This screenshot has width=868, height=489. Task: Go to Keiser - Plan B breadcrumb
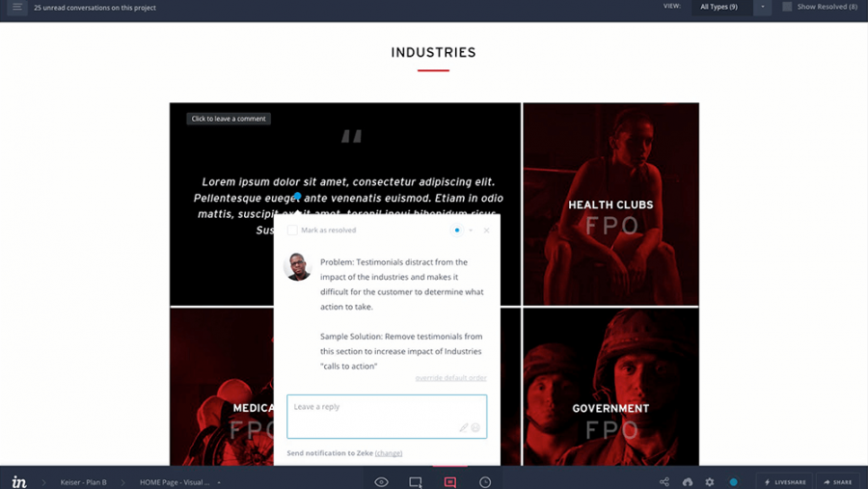click(x=83, y=482)
